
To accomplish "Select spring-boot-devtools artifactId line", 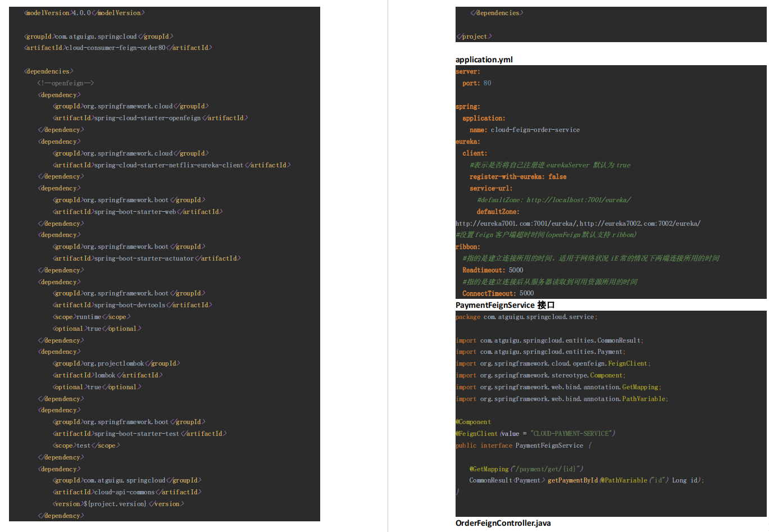I will (x=133, y=305).
